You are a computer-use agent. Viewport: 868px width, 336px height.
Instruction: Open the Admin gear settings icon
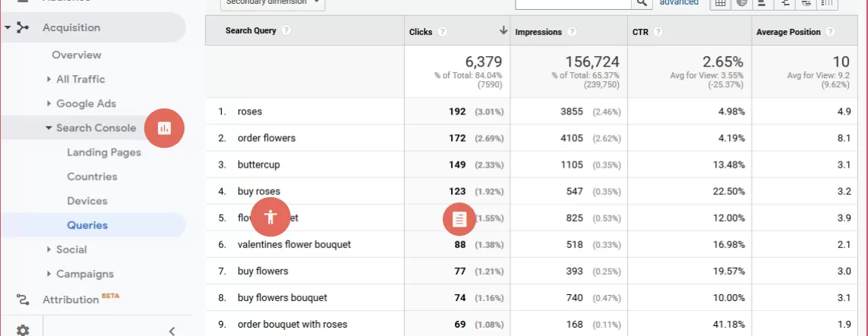point(24,330)
